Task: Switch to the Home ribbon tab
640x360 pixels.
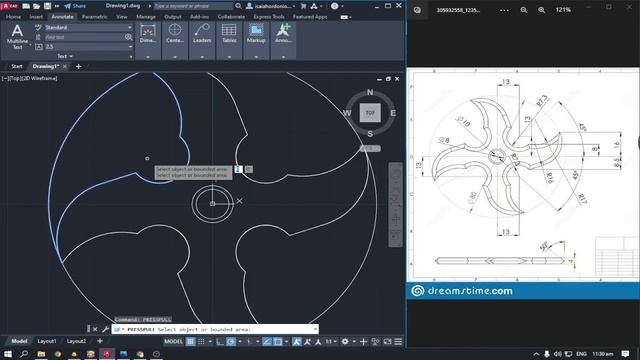Action: click(13, 17)
